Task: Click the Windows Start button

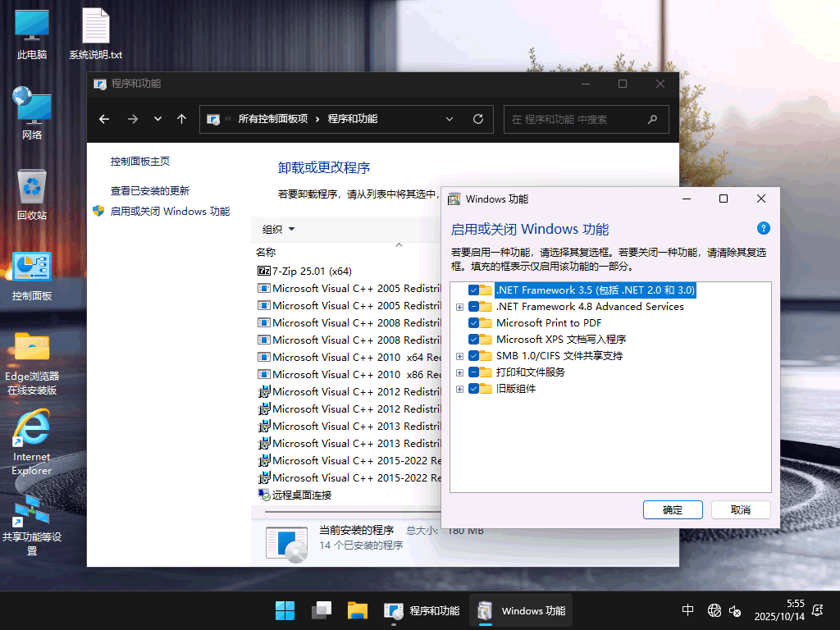Action: pyautogui.click(x=285, y=610)
